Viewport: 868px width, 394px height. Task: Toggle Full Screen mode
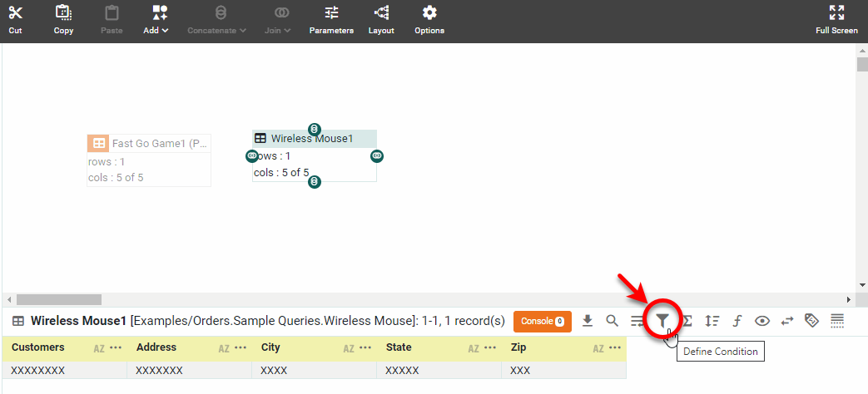click(x=836, y=18)
